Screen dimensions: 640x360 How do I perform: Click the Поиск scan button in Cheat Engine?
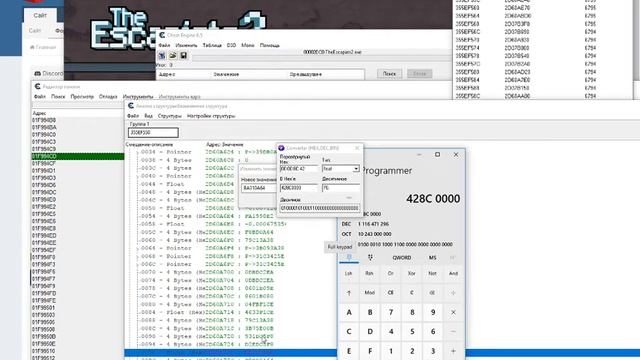[x=389, y=74]
